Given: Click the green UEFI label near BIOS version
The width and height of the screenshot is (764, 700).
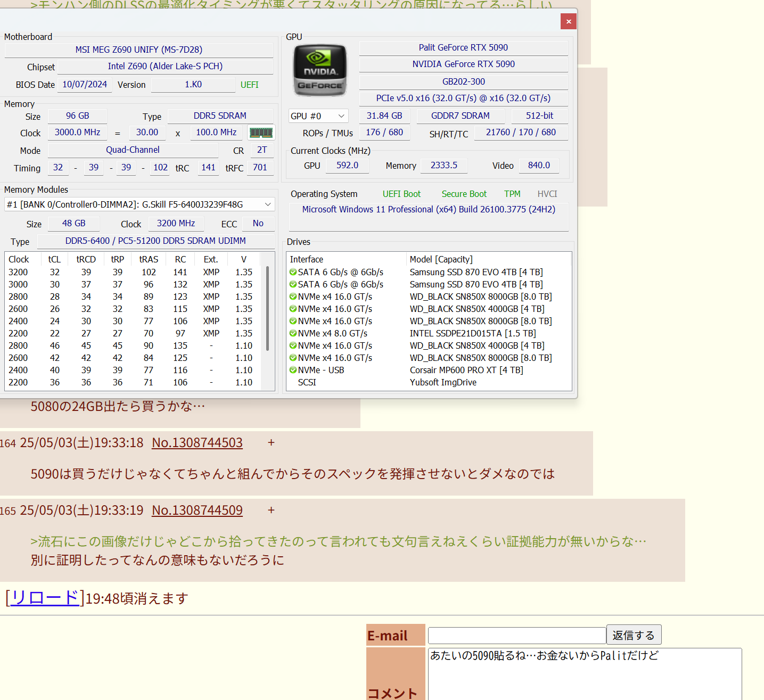Looking at the screenshot, I should [249, 85].
